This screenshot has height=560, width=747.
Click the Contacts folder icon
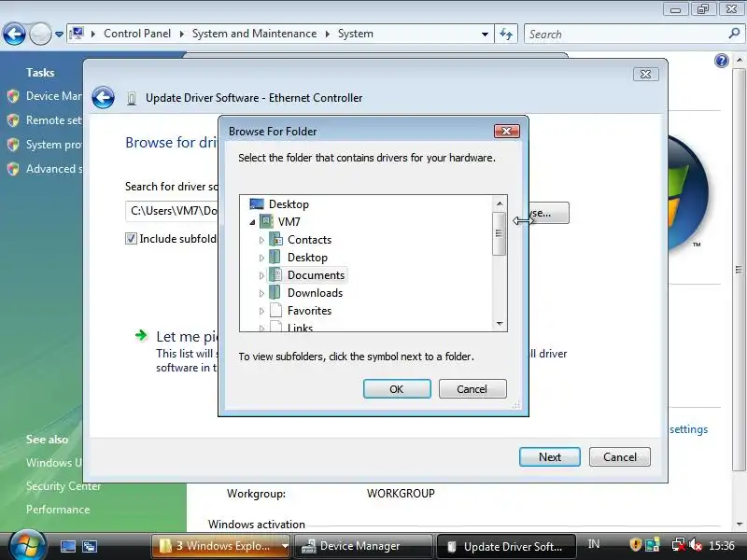click(275, 240)
